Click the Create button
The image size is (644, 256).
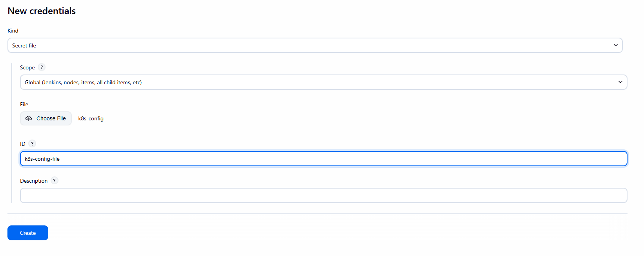coord(28,233)
